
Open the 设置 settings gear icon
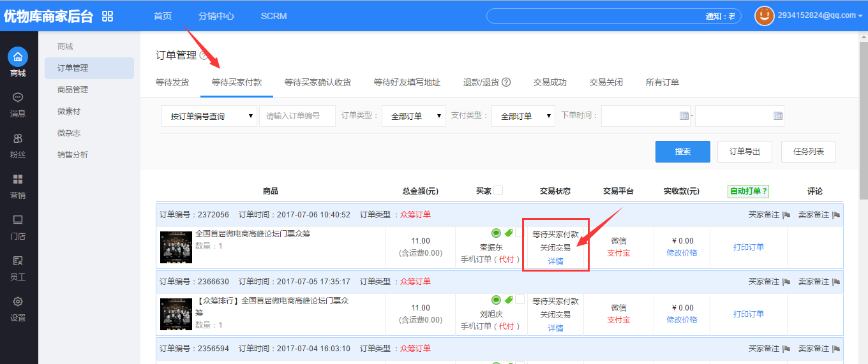point(18,302)
